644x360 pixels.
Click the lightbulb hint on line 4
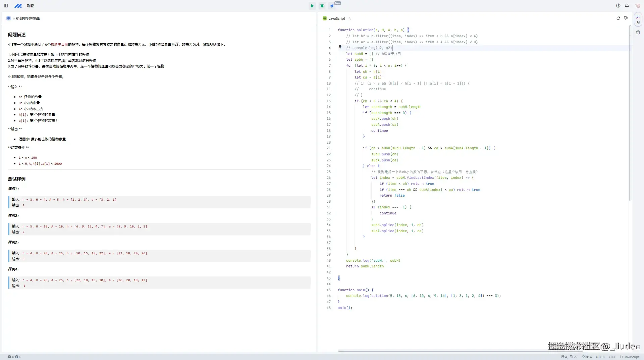[x=340, y=47]
